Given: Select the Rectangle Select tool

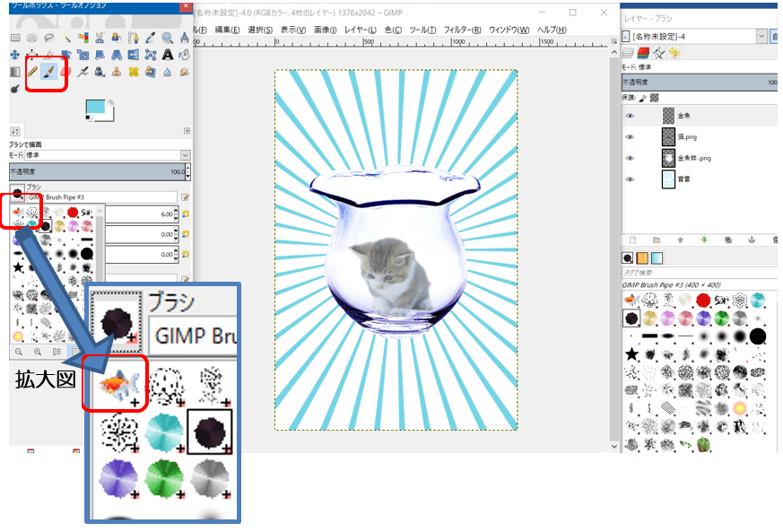Looking at the screenshot, I should [x=15, y=38].
